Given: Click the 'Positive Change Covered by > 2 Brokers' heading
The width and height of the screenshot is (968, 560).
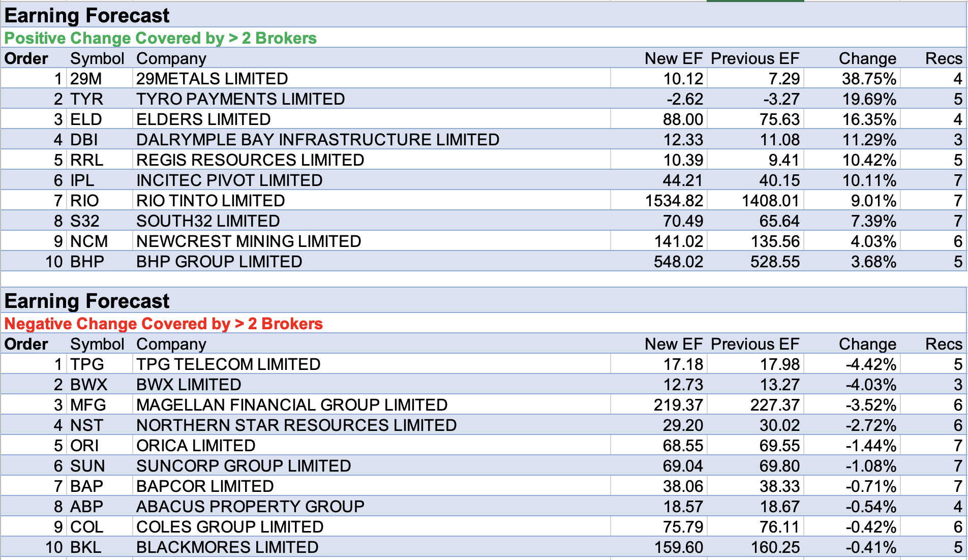Looking at the screenshot, I should tap(160, 38).
